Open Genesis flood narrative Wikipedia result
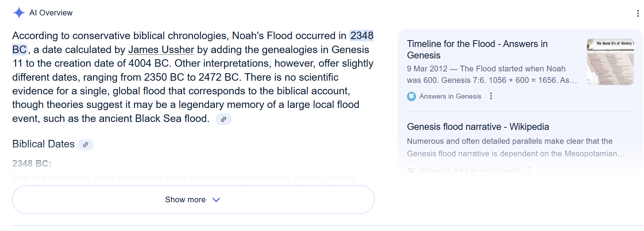 click(478, 127)
